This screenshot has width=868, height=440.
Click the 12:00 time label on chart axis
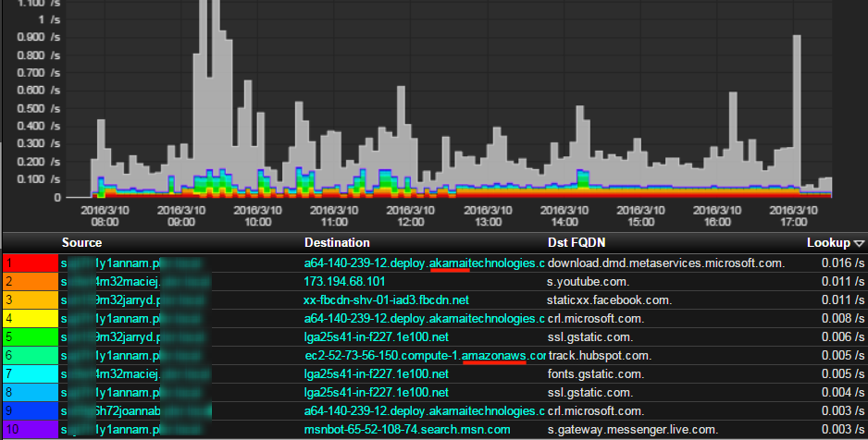(410, 216)
